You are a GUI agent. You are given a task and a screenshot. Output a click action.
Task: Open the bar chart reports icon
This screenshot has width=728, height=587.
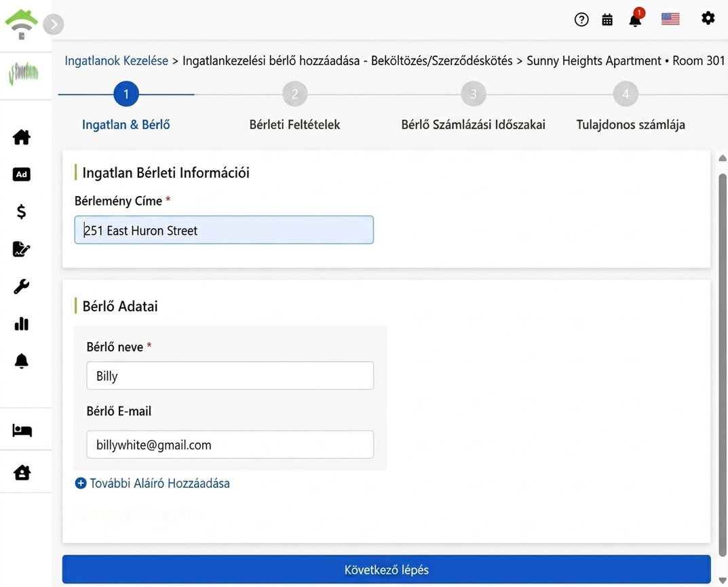coord(21,324)
